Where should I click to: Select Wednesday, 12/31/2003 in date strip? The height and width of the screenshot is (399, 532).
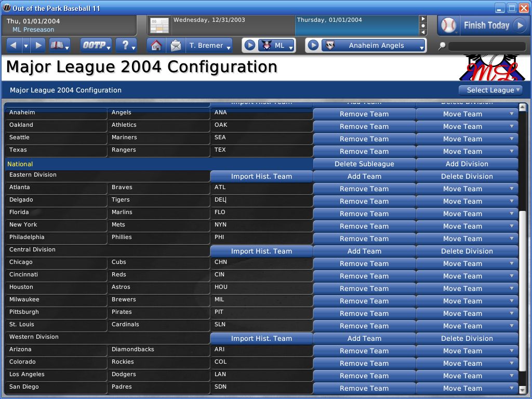coord(233,25)
